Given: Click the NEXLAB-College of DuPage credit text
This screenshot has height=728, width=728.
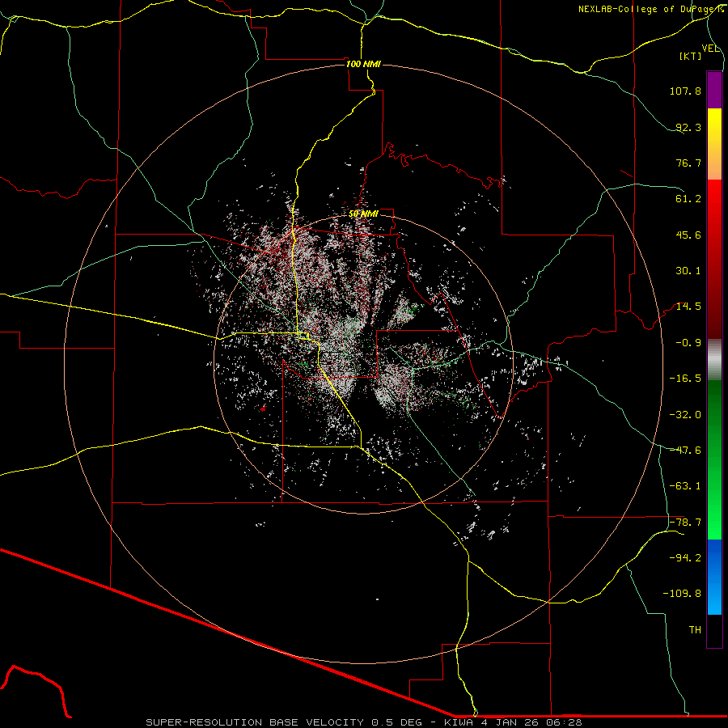Looking at the screenshot, I should pyautogui.click(x=650, y=9).
